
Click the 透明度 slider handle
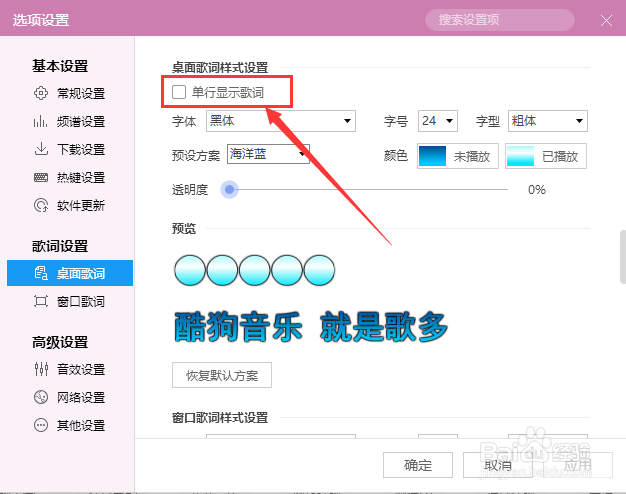(x=229, y=189)
